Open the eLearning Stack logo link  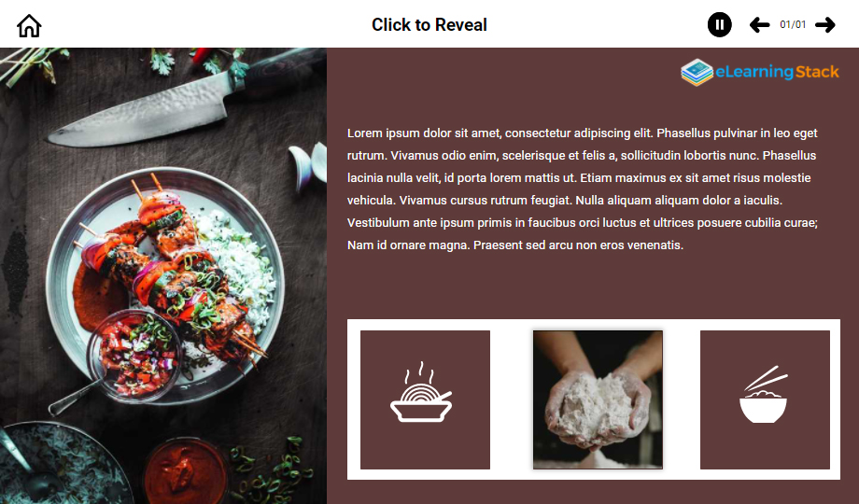coord(760,72)
